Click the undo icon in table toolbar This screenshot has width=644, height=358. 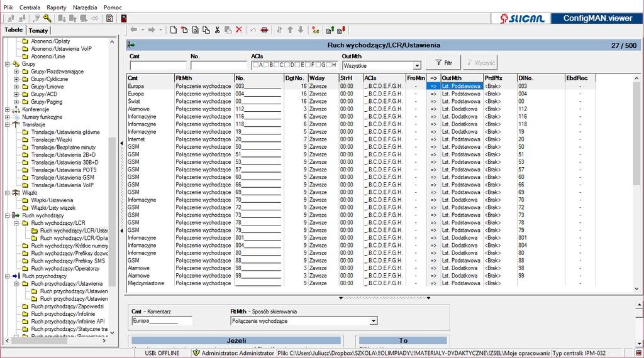pyautogui.click(x=253, y=30)
